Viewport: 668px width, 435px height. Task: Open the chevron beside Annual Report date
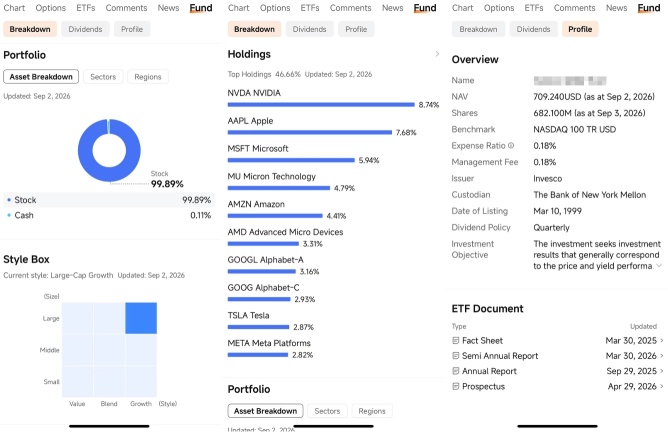pos(662,371)
